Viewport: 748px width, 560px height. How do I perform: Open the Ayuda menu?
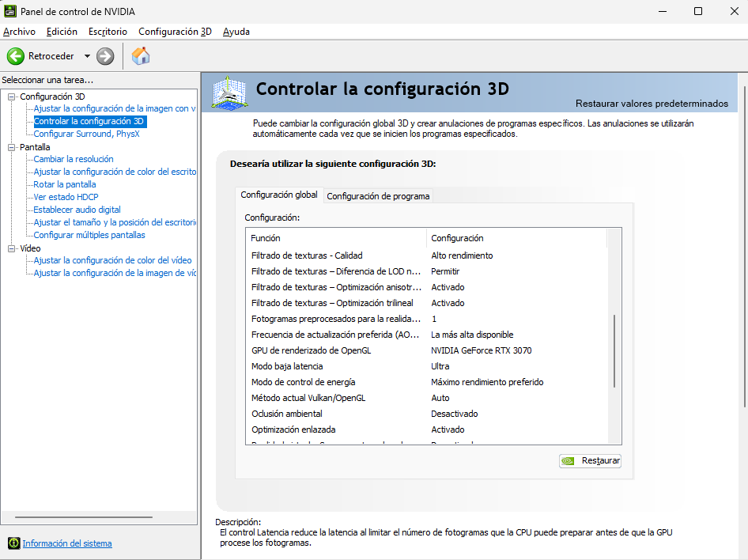236,32
